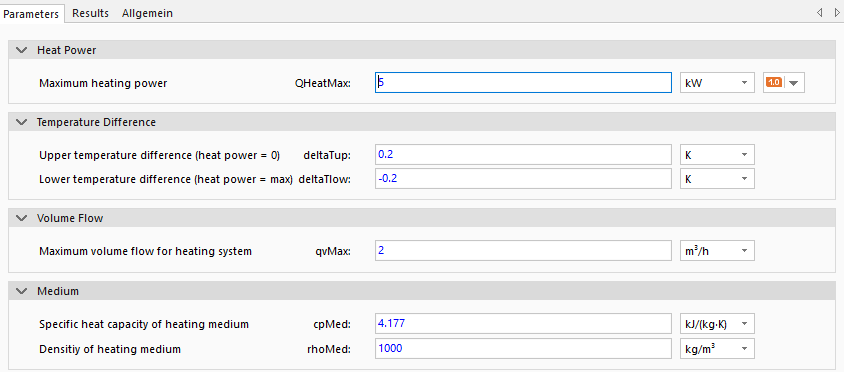Click the Maximum volume flow label
The width and height of the screenshot is (844, 372).
click(145, 251)
